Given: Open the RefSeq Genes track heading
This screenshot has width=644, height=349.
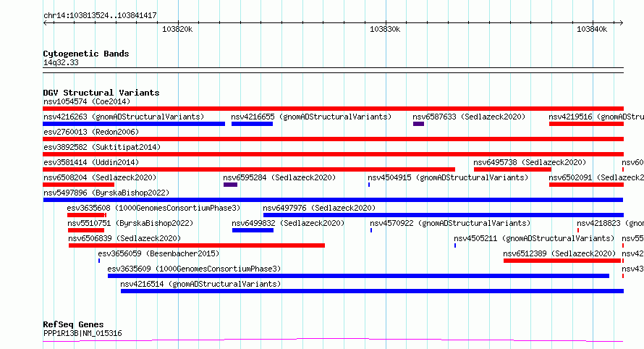Looking at the screenshot, I should pyautogui.click(x=73, y=324).
